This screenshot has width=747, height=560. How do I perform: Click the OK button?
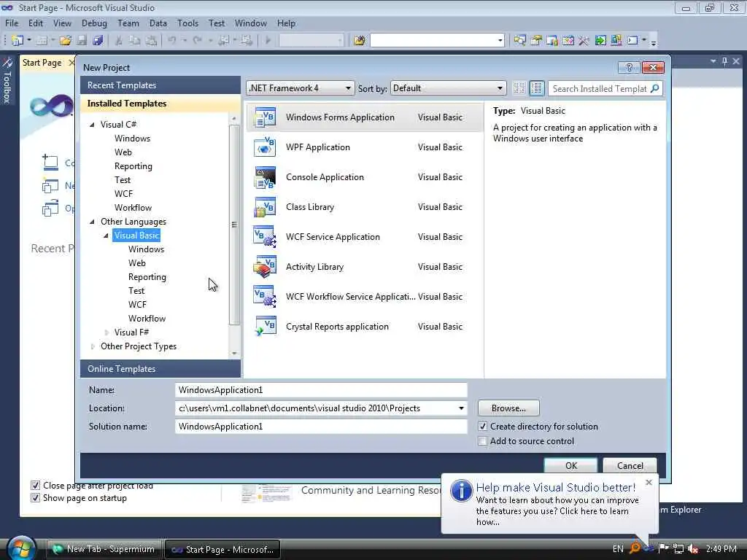point(570,465)
